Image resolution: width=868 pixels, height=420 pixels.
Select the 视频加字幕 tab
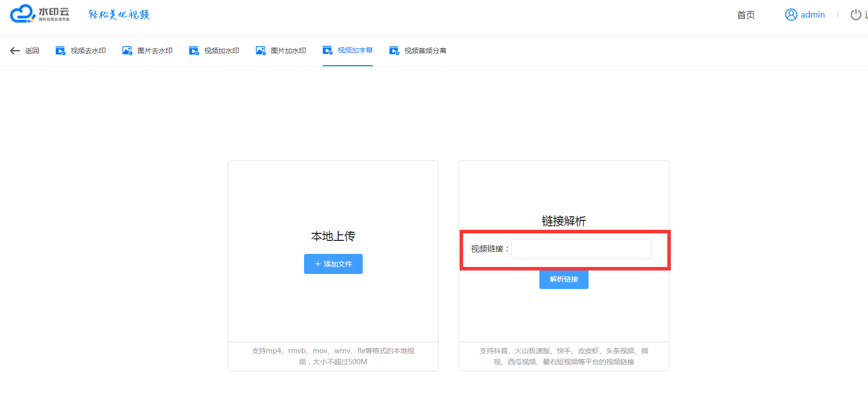coord(348,50)
